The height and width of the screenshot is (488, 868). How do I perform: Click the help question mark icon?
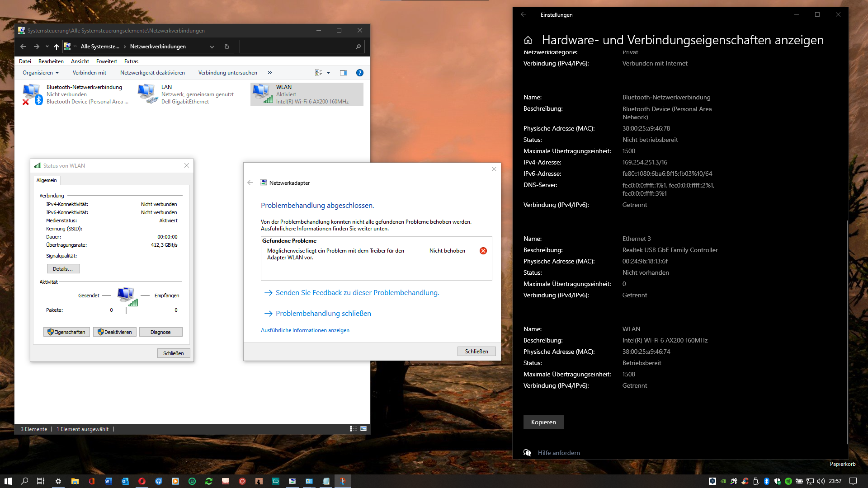[x=360, y=73]
